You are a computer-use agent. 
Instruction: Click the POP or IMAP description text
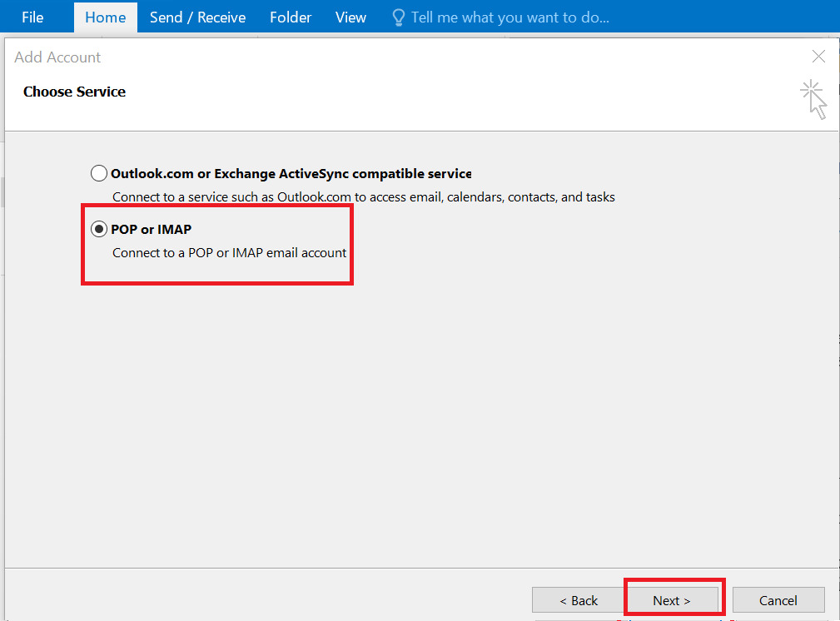point(229,253)
